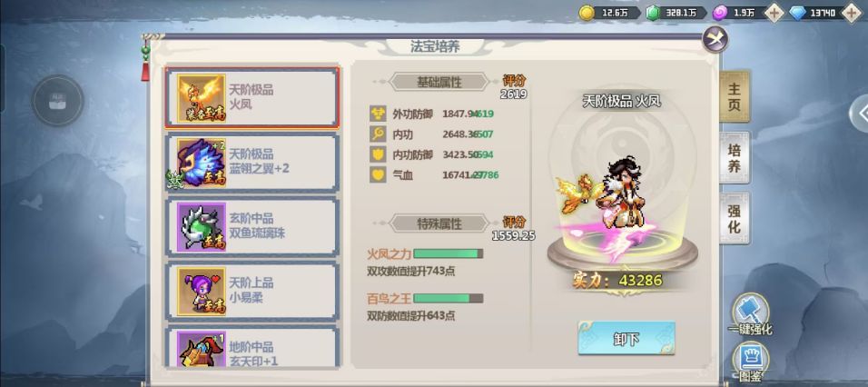Choose the 双鱼琉璃珠 artifact icon

(x=201, y=227)
